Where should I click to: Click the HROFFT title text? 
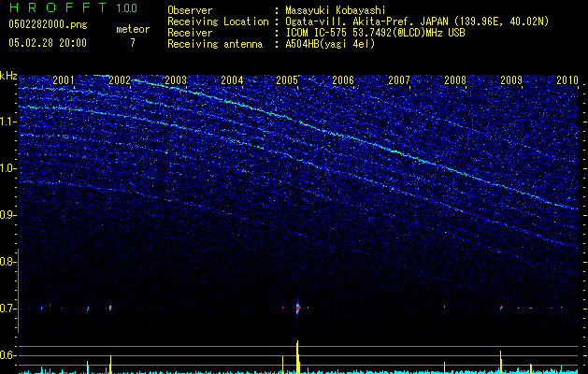(x=58, y=7)
